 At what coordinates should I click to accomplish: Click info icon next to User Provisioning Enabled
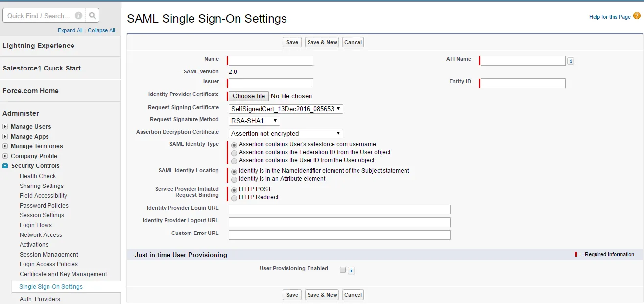[x=351, y=270]
